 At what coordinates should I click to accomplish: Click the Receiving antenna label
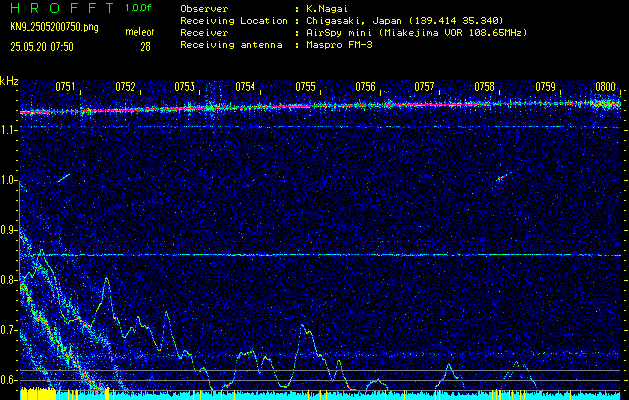[231, 45]
